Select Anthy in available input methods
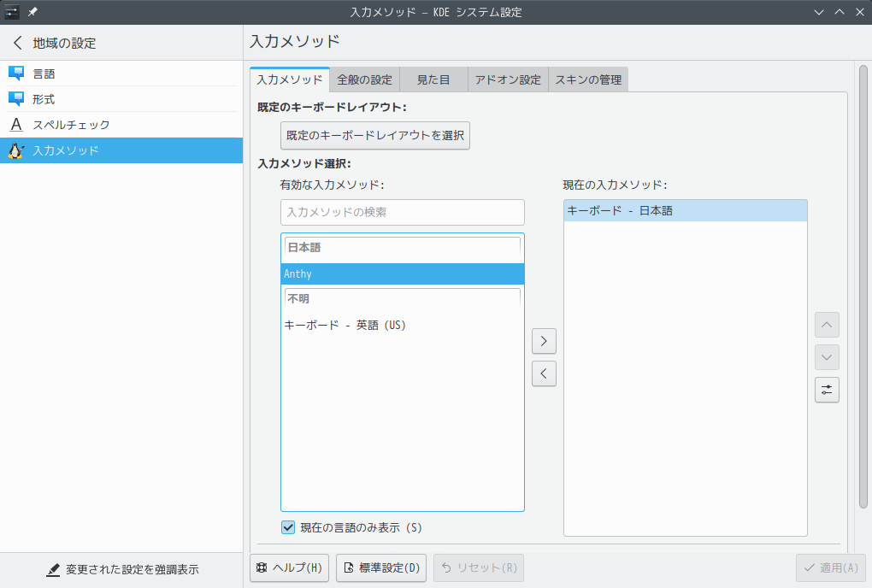872x588 pixels. tap(403, 274)
